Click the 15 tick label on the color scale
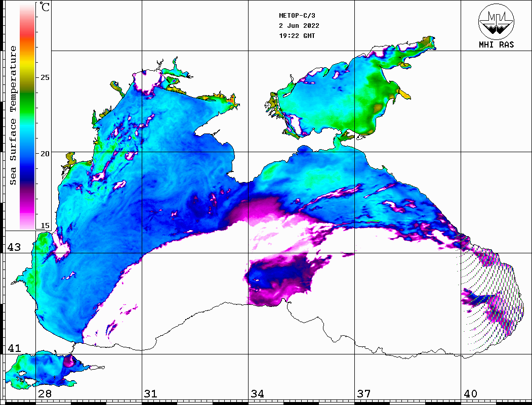This screenshot has height=405, width=532. [45, 226]
